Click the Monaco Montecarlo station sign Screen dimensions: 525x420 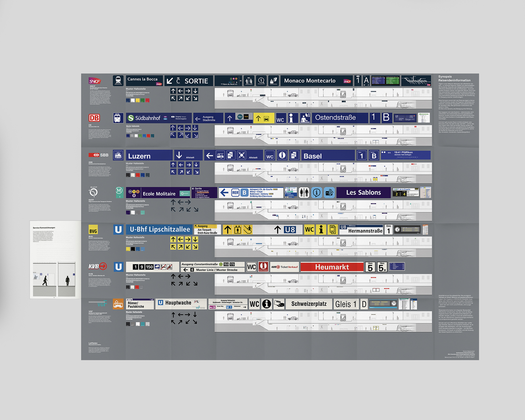click(317, 81)
